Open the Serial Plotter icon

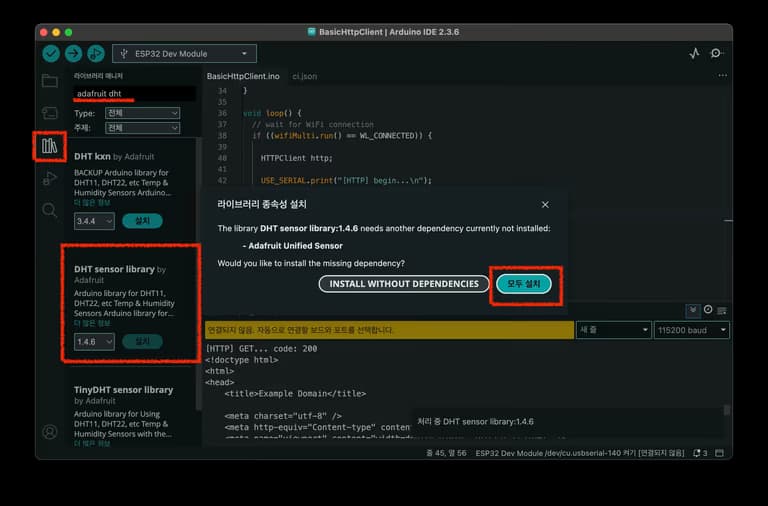coord(694,54)
